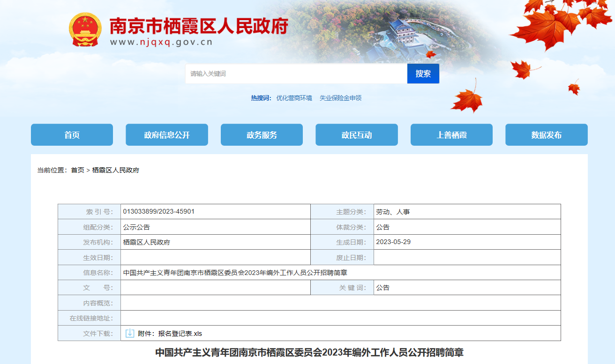Click the bold recruitment article heading

(309, 352)
